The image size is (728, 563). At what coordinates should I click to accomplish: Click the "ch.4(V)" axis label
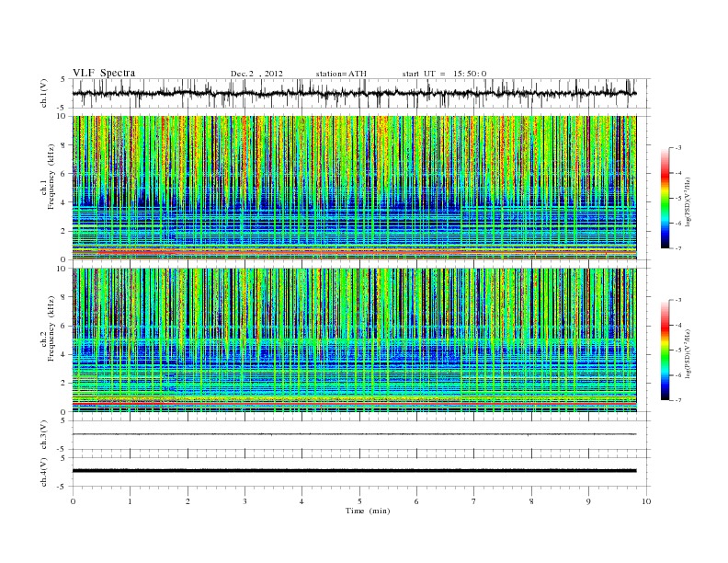tap(44, 472)
